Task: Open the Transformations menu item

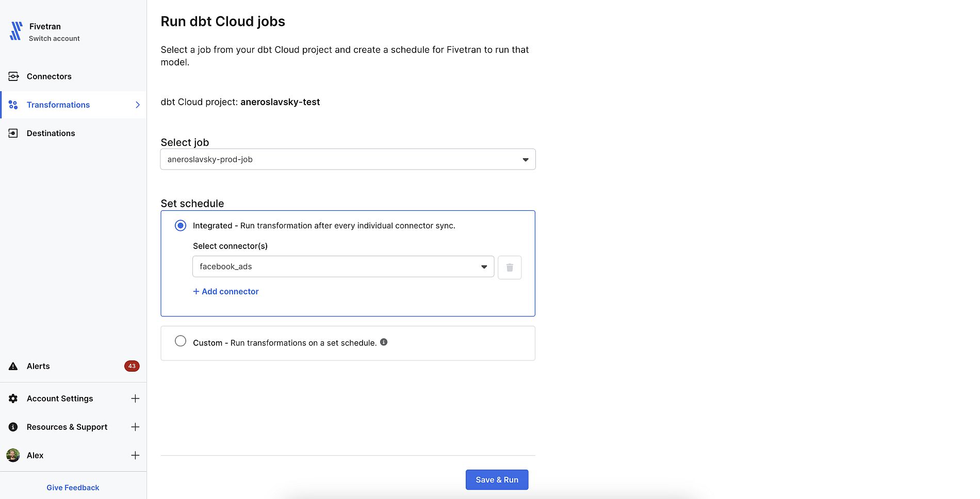Action: click(x=58, y=105)
